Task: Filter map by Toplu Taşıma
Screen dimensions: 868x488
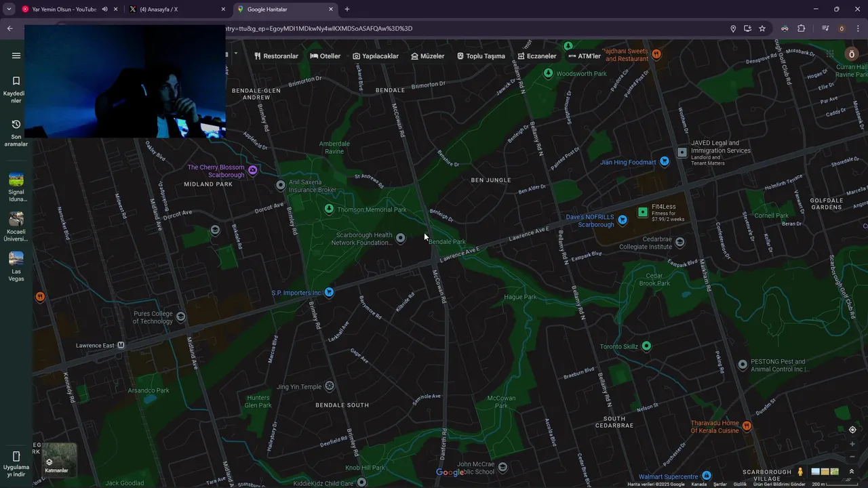Action: coord(481,56)
